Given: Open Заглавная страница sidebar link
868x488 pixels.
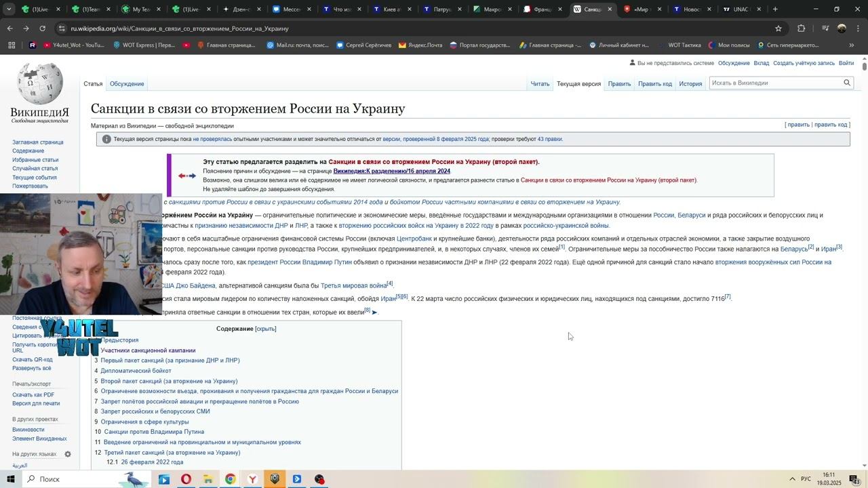Looking at the screenshot, I should coord(37,142).
